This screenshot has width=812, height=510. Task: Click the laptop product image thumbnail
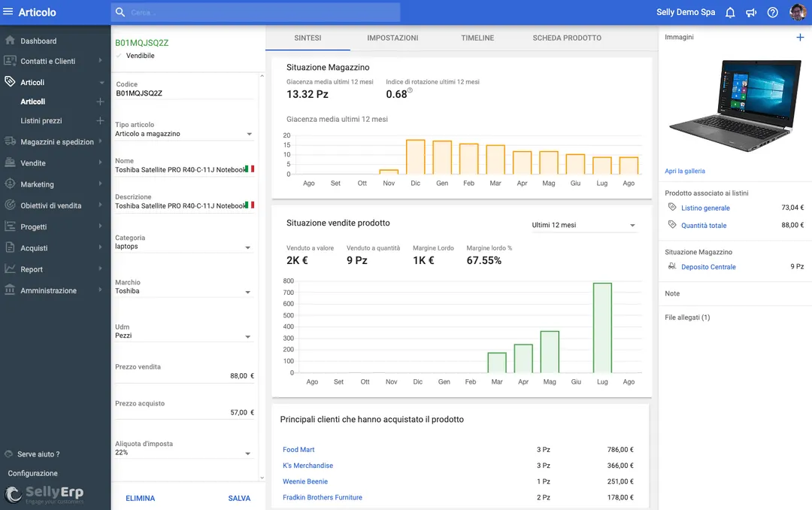735,105
